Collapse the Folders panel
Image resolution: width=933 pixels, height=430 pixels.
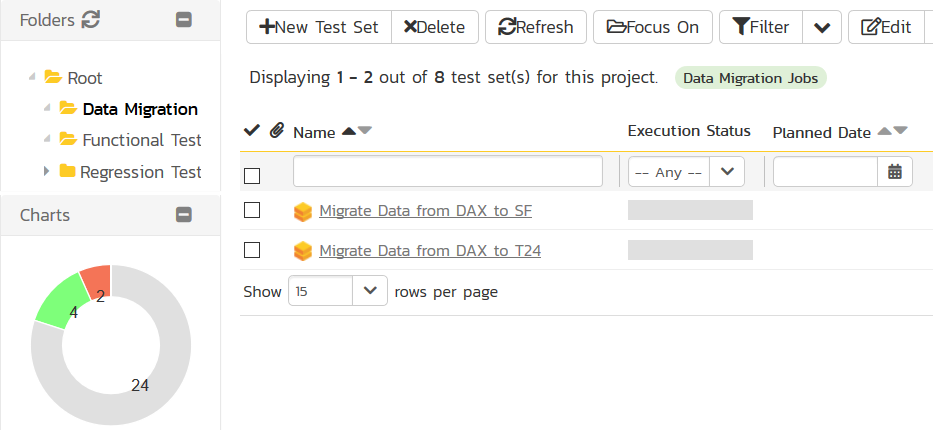coord(183,19)
